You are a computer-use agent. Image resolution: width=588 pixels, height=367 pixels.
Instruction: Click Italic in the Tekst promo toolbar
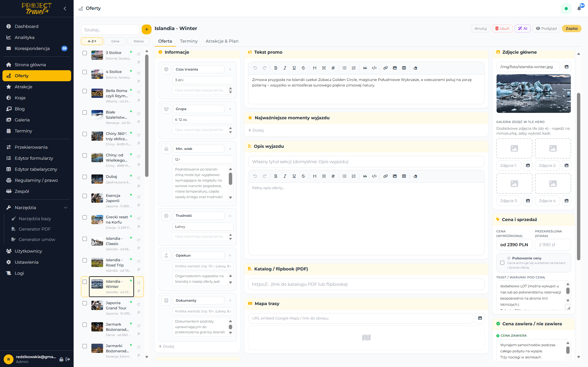point(285,68)
